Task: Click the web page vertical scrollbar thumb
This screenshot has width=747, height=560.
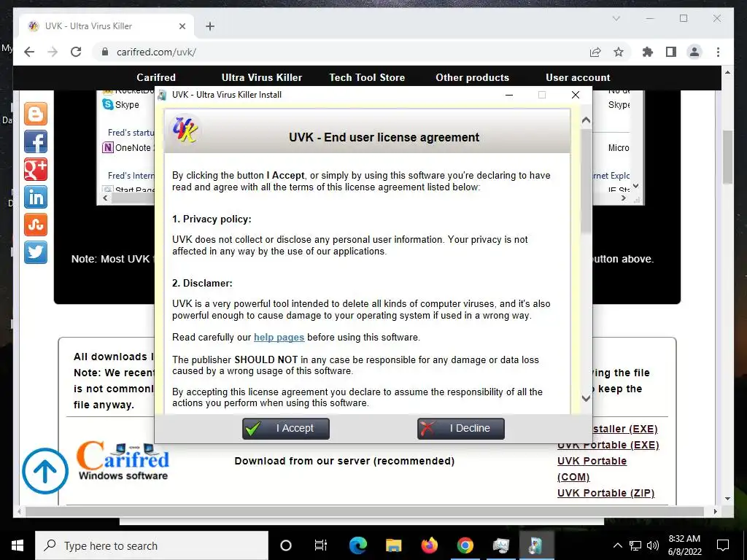Action: [x=727, y=157]
